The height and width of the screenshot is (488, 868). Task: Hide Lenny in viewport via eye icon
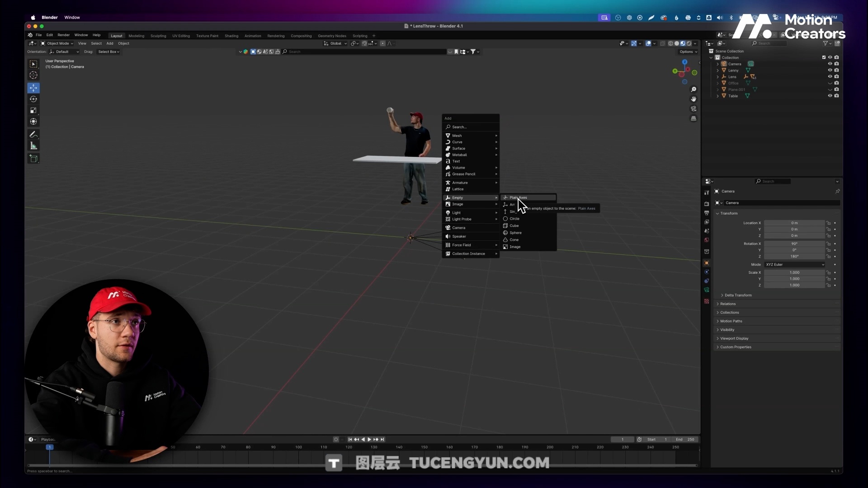830,70
